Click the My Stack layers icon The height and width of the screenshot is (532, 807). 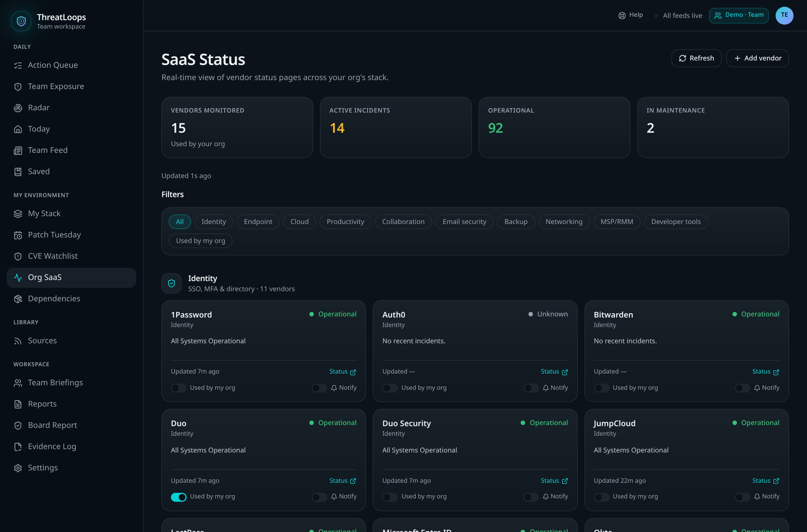coord(18,214)
